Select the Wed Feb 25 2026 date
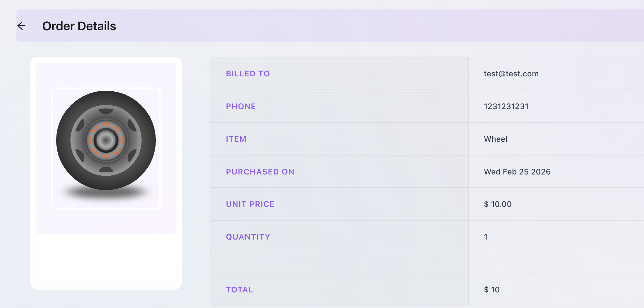Viewport: 644px width, 308px height. click(x=517, y=172)
